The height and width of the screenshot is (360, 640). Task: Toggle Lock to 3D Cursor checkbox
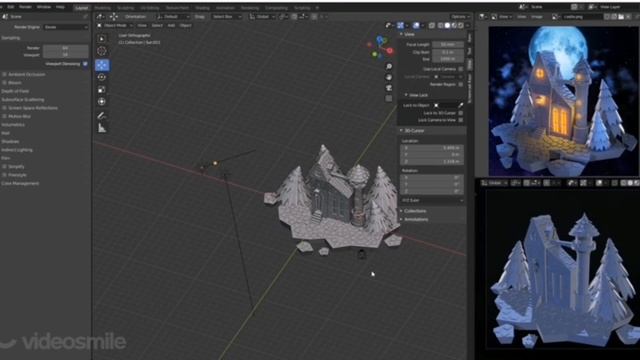coord(460,113)
